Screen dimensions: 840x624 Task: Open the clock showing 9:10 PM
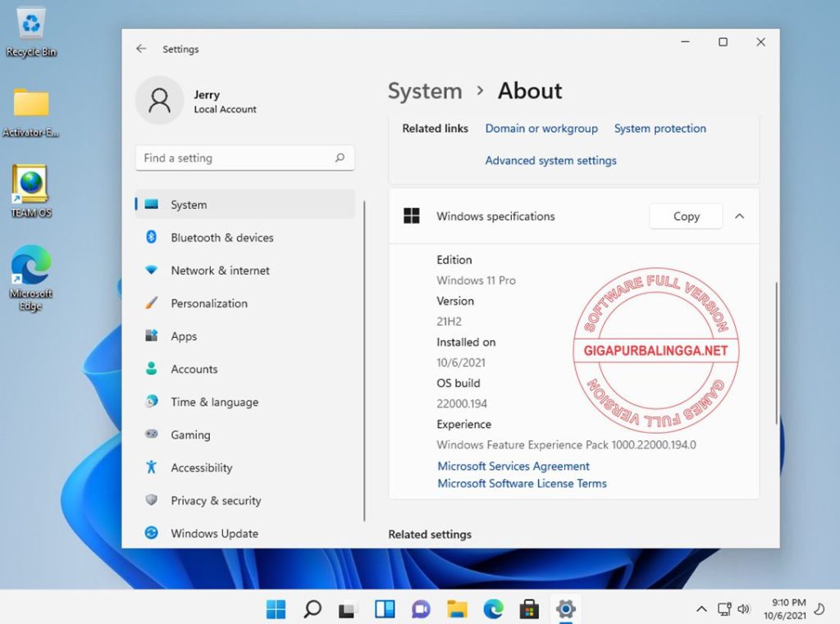coord(785,609)
